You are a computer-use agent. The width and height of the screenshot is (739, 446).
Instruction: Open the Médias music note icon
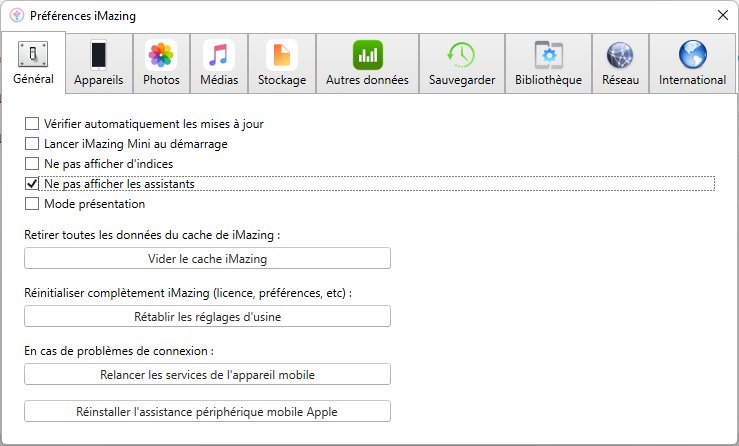(x=219, y=55)
